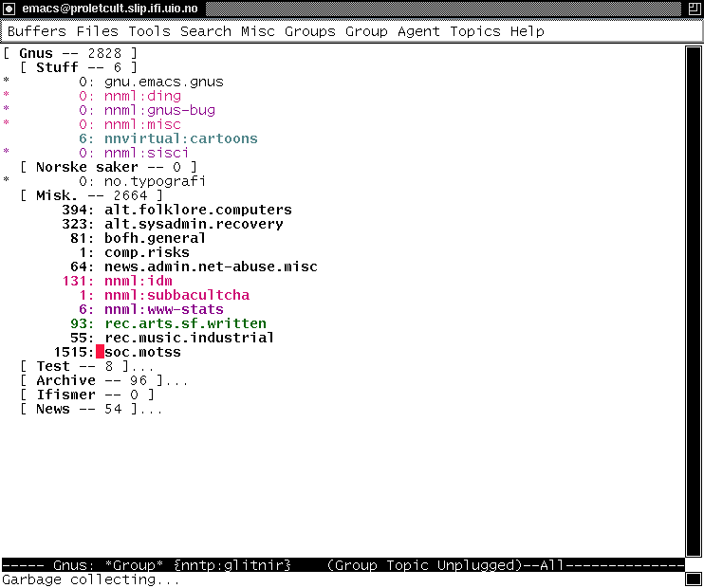
Task: Open the Groups menu
Action: tap(310, 31)
